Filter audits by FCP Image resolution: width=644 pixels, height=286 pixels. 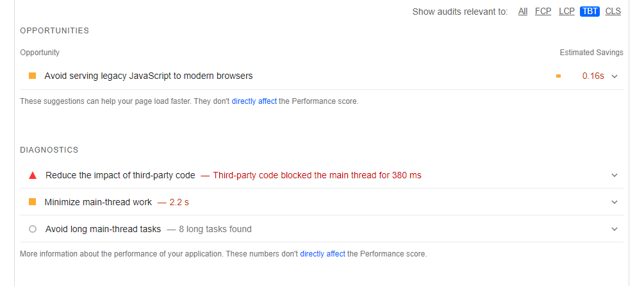coord(543,12)
